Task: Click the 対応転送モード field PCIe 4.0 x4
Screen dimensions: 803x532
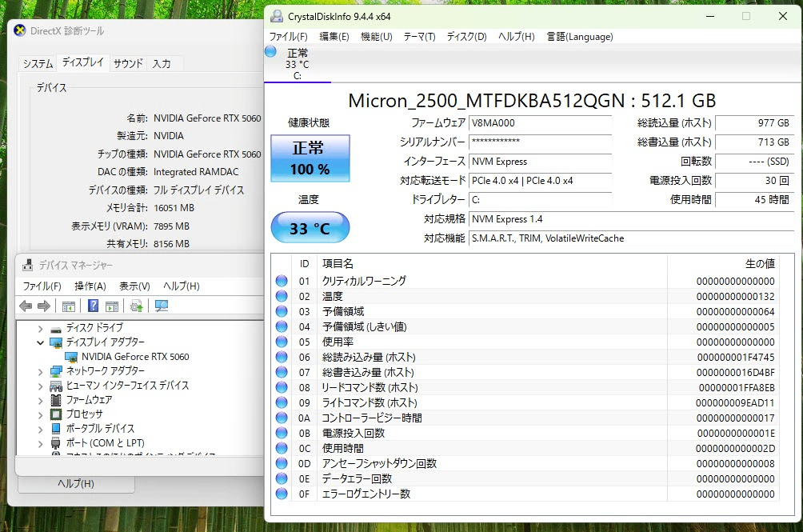Action: tap(541, 181)
